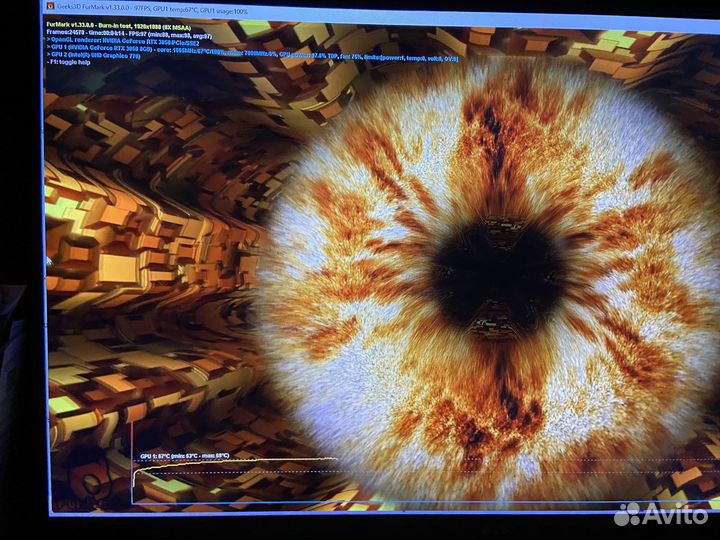This screenshot has width=720, height=540.
Task: Click the GPU 1 temperature graph label
Action: point(185,456)
